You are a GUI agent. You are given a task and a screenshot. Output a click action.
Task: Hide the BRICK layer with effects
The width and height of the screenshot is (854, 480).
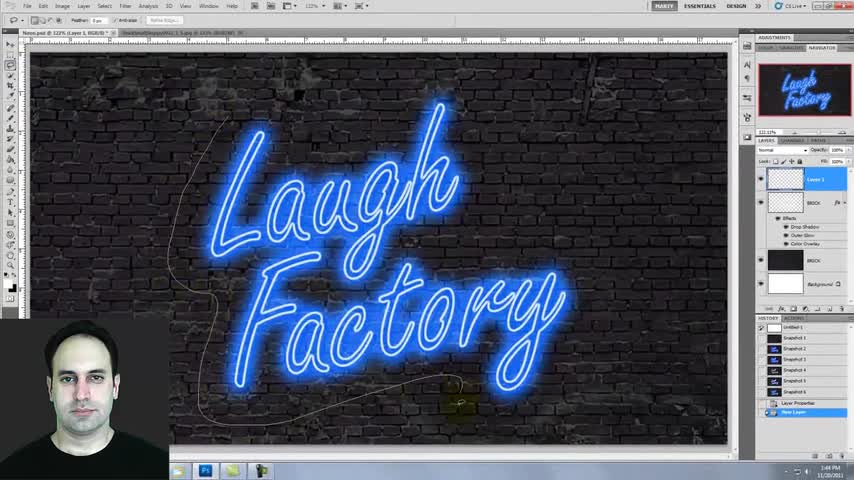tap(761, 202)
